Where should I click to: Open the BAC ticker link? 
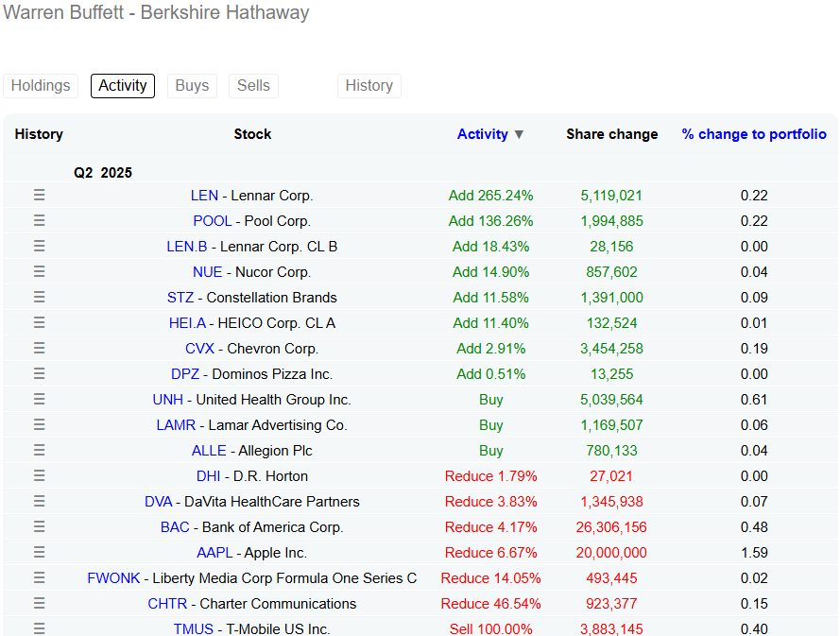[175, 527]
